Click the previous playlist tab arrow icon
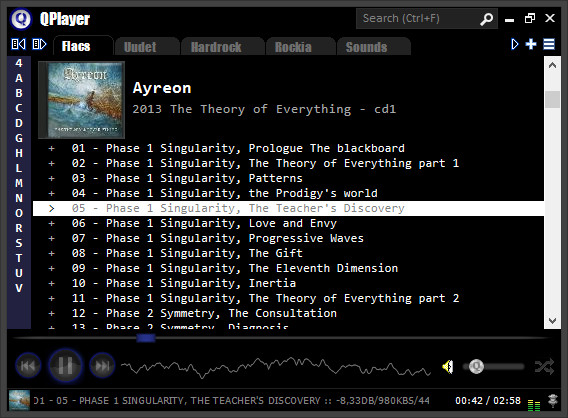 point(18,44)
